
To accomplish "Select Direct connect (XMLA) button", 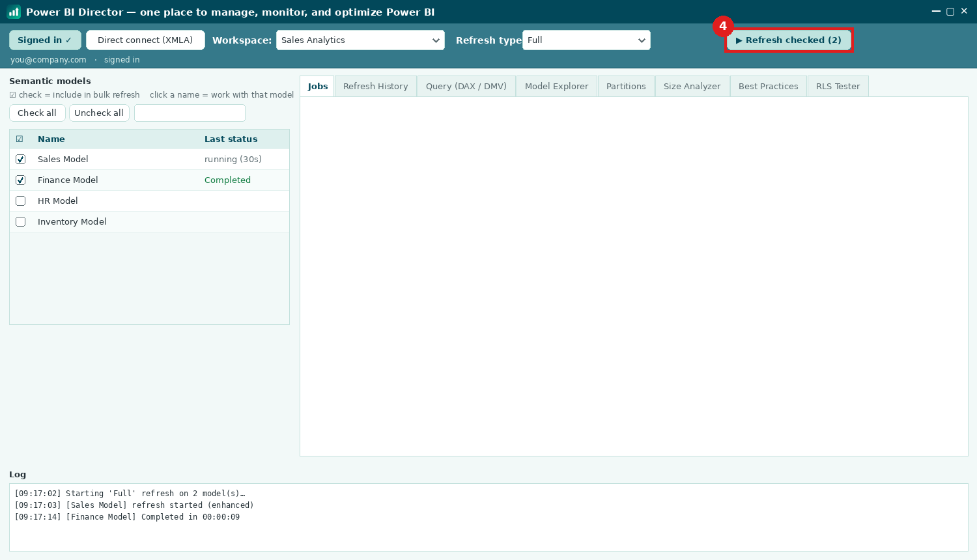I will [145, 40].
